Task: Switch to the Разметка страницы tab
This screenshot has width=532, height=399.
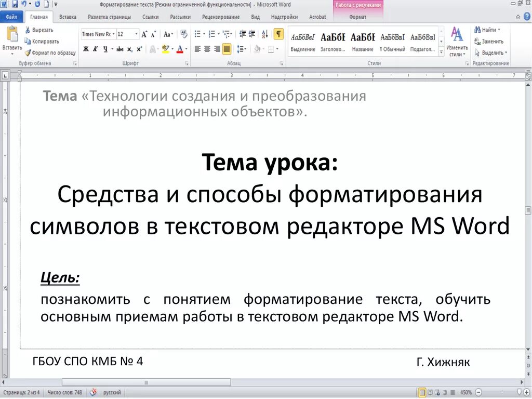Action: coord(109,17)
